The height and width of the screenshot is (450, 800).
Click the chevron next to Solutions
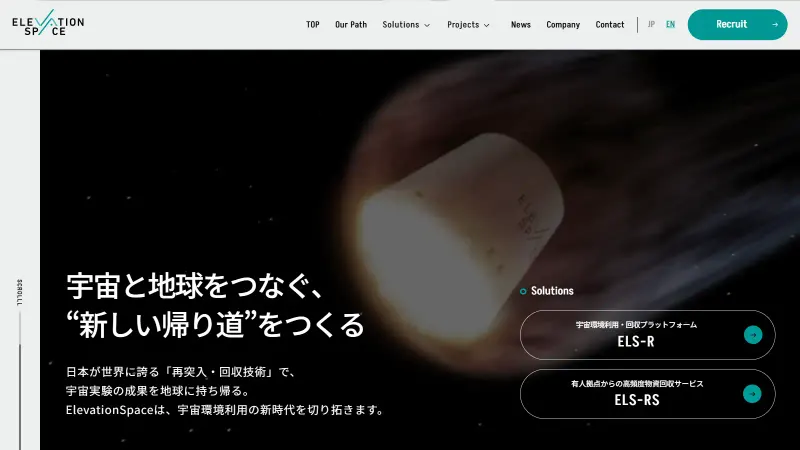coord(427,25)
